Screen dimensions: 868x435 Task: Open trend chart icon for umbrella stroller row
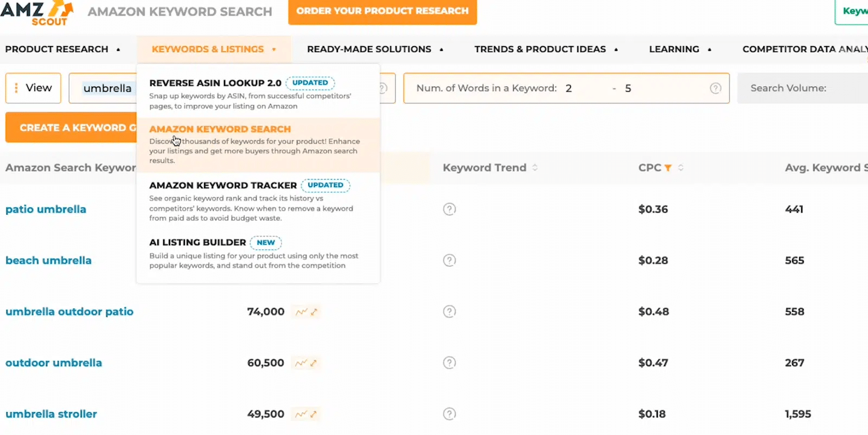[301, 414]
